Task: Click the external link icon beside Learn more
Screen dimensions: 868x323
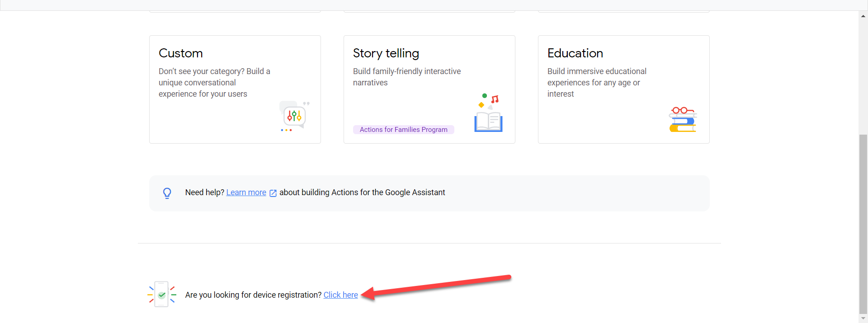Action: click(273, 193)
